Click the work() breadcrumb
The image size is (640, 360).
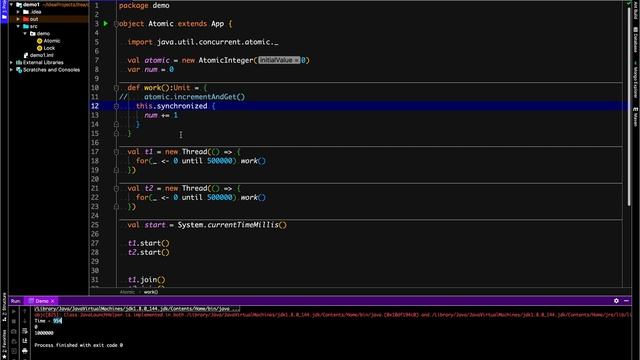coord(151,292)
